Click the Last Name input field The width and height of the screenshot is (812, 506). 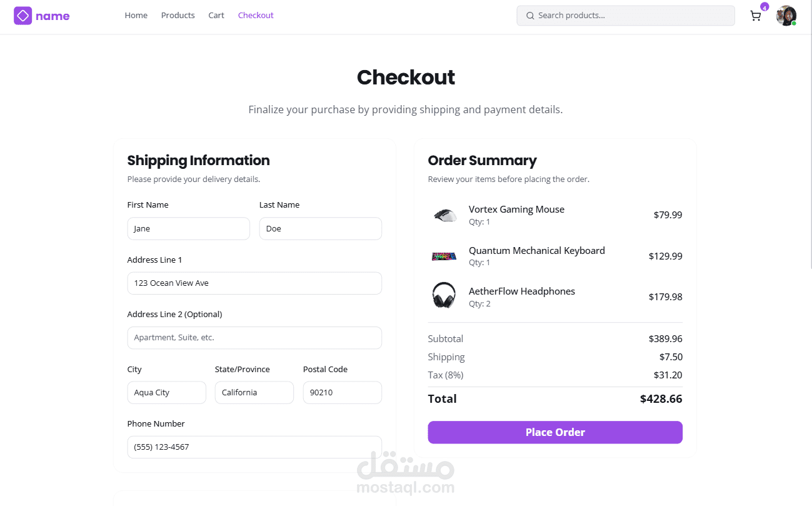point(320,229)
